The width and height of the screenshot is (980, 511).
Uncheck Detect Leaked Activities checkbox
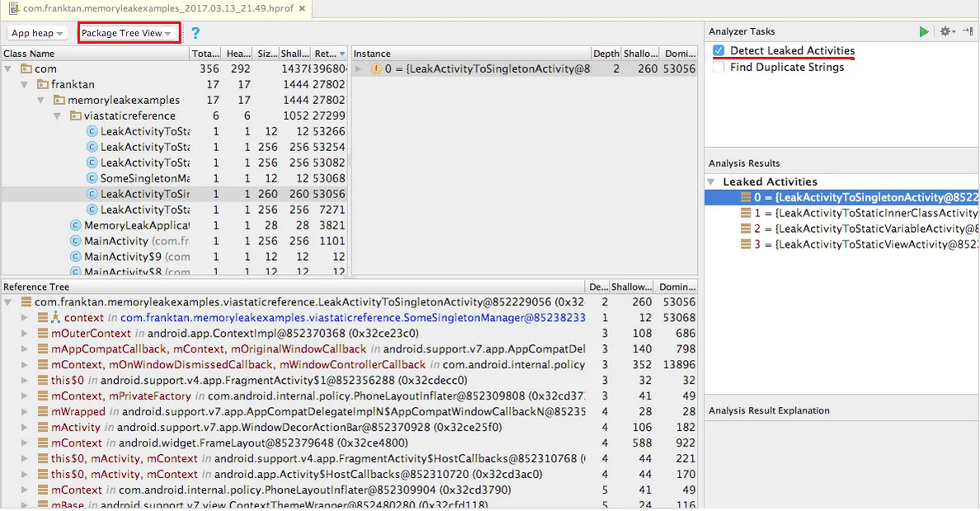tap(719, 51)
